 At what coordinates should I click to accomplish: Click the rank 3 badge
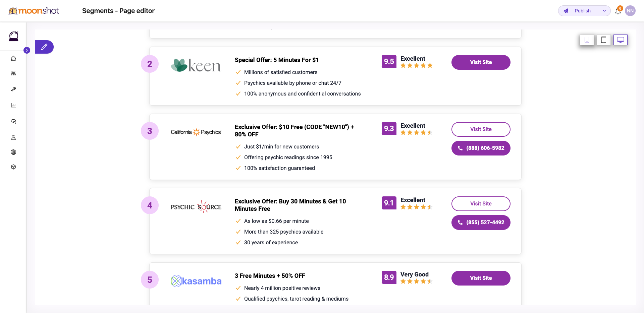(150, 131)
